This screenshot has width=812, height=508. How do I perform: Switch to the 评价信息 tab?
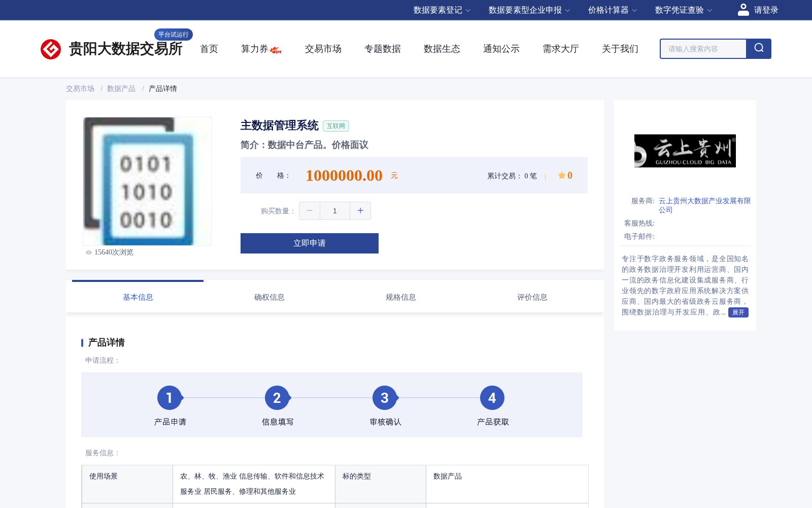click(x=532, y=297)
